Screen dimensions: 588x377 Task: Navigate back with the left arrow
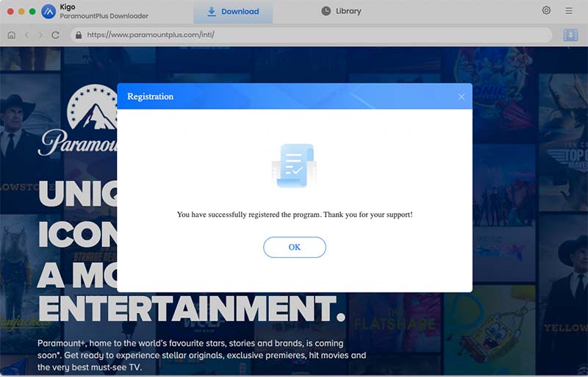click(x=27, y=35)
